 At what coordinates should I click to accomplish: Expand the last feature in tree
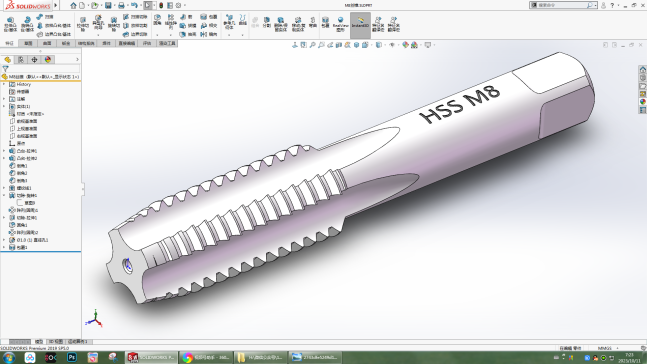[4, 247]
